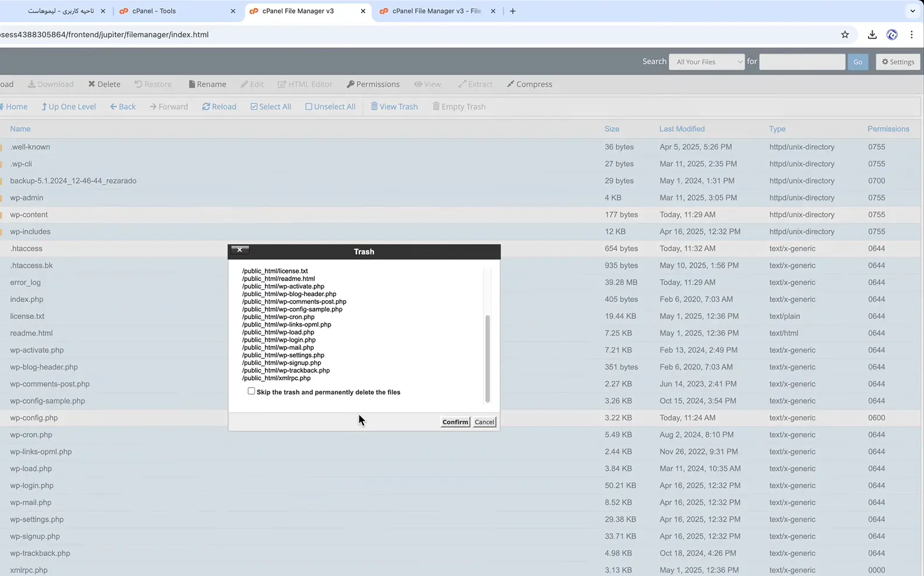This screenshot has height=576, width=924.
Task: Click the Rename file icon
Action: (192, 84)
